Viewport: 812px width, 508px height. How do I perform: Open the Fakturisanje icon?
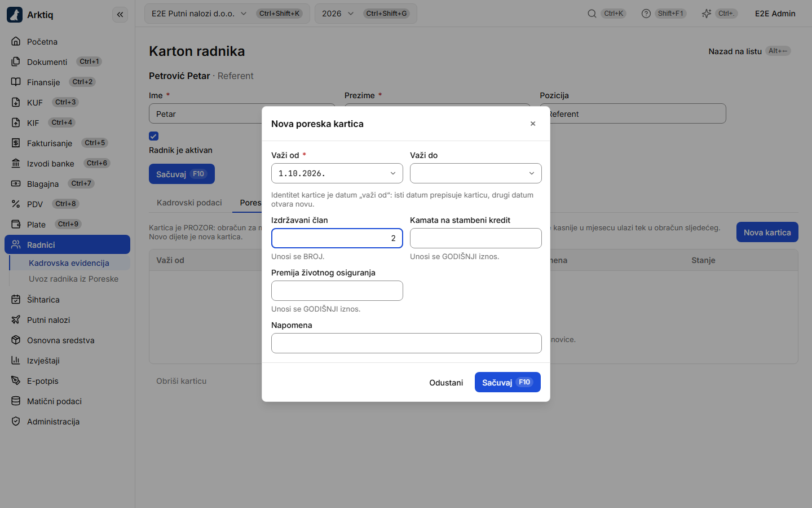[x=16, y=143]
